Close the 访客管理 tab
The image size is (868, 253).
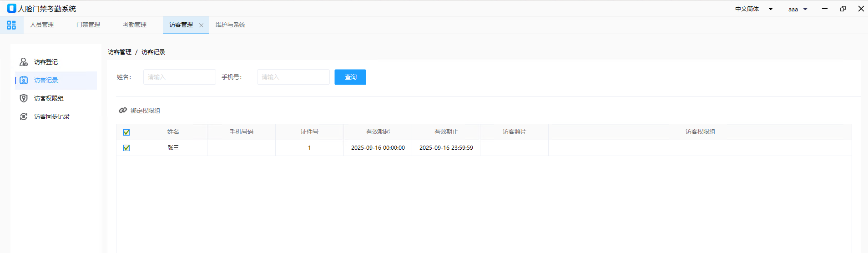coord(201,25)
